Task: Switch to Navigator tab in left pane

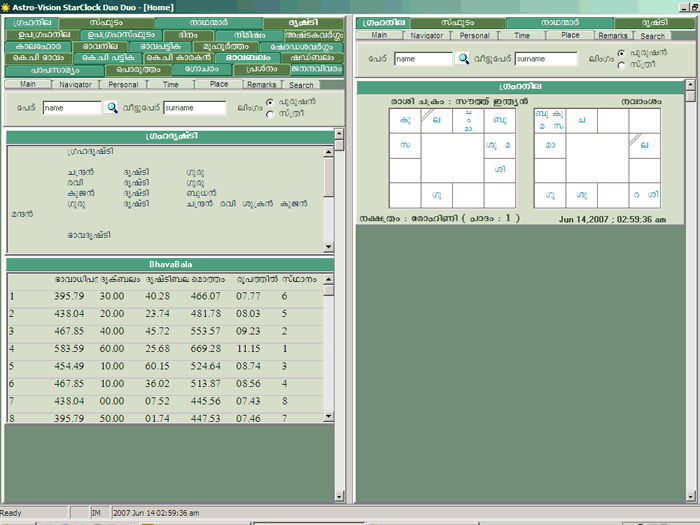Action: [75, 84]
